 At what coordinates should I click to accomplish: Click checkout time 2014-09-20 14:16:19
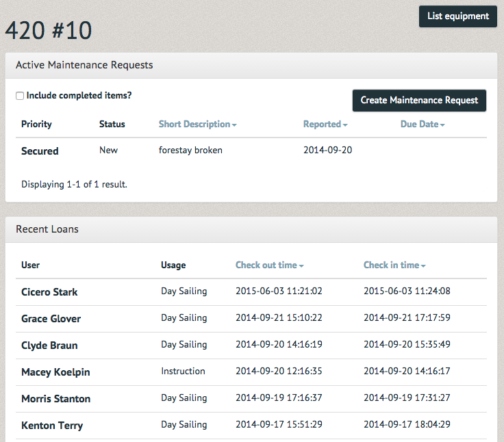point(279,344)
